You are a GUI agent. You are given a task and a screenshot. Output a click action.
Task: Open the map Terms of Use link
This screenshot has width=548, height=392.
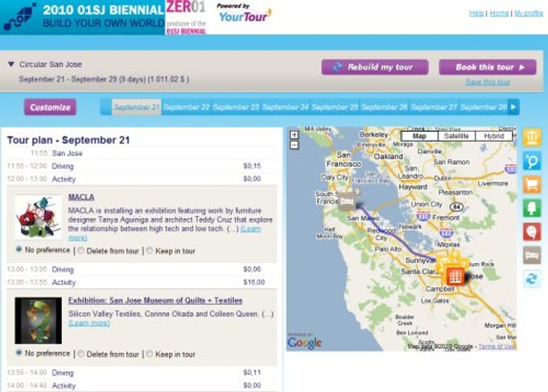497,346
